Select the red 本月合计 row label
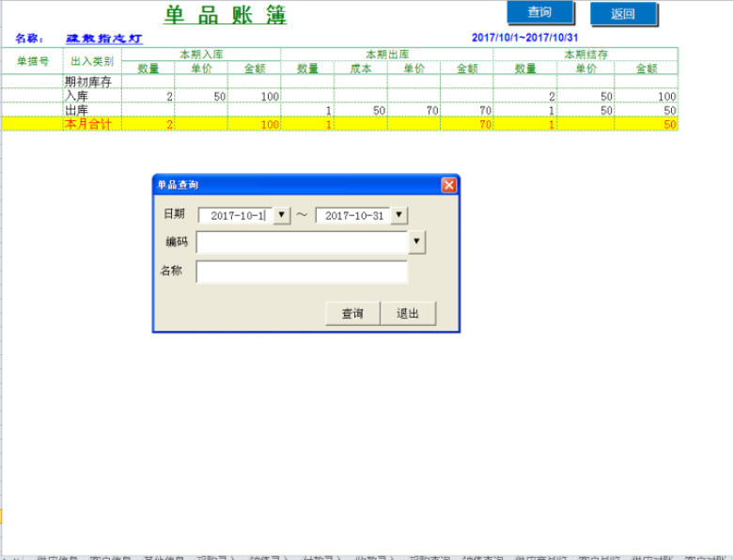Screen dimensions: 733x560 88,124
